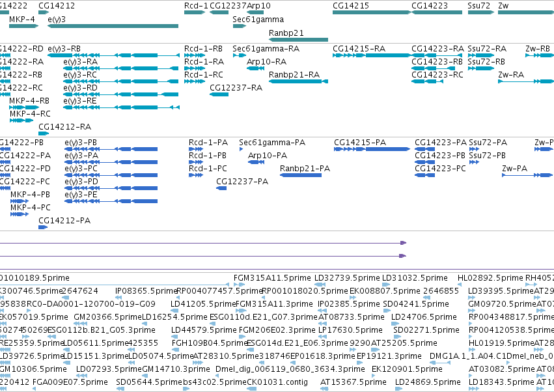Click the MKP-4-RC transcript label
554x392 pixels.
pyautogui.click(x=30, y=114)
